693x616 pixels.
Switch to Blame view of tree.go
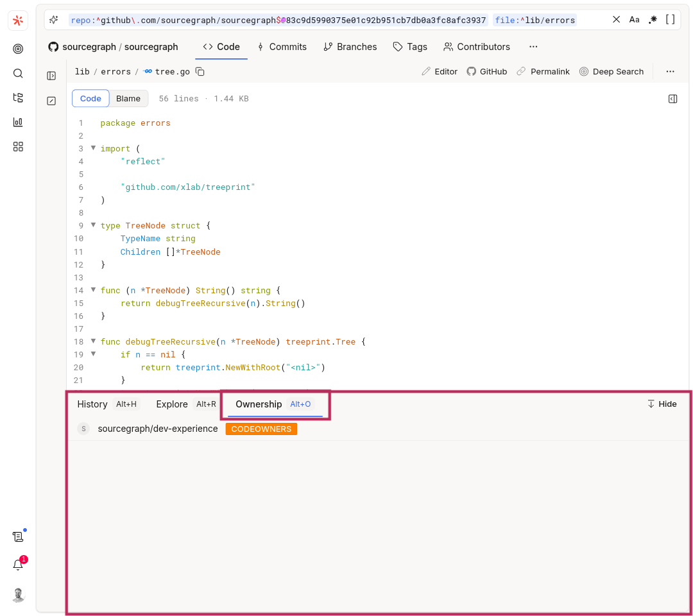coord(128,98)
